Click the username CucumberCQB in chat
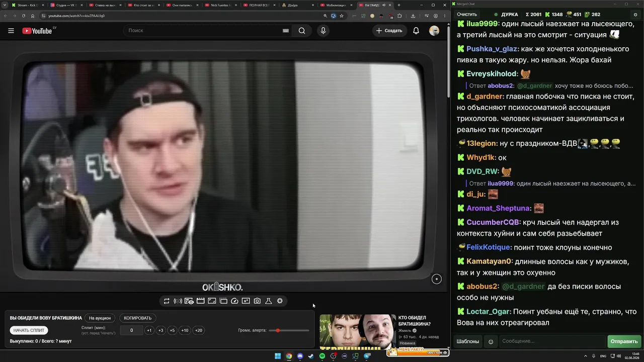Image resolution: width=644 pixels, height=362 pixels. 493,222
